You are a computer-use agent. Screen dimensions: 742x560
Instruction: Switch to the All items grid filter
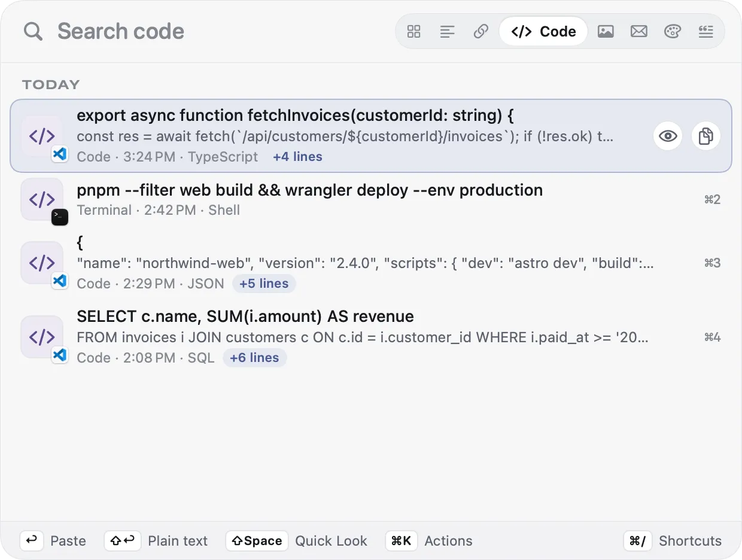pyautogui.click(x=414, y=31)
